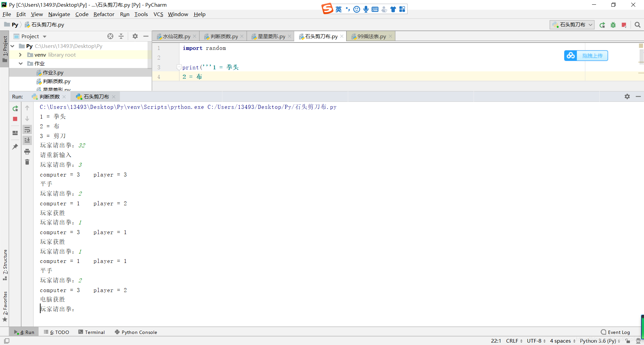Screen dimensions: 644x345
Task: Hide the Project panel
Action: 146,36
